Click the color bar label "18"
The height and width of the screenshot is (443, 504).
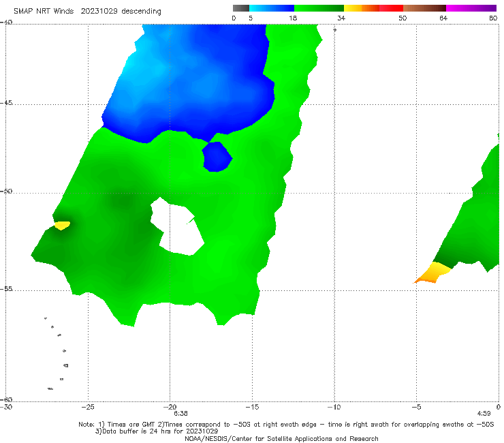coord(293,18)
